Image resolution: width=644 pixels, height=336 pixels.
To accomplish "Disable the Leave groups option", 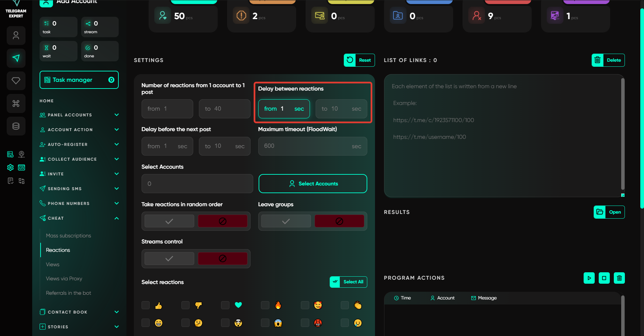I will 339,221.
